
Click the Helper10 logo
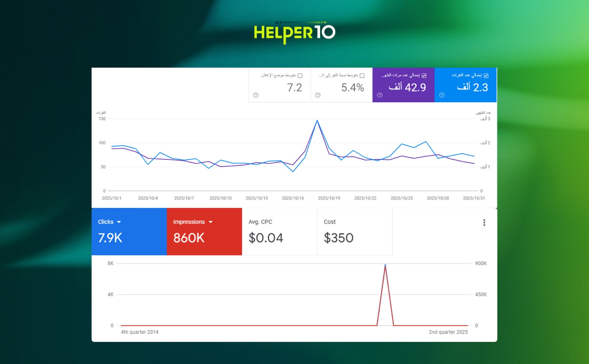294,32
